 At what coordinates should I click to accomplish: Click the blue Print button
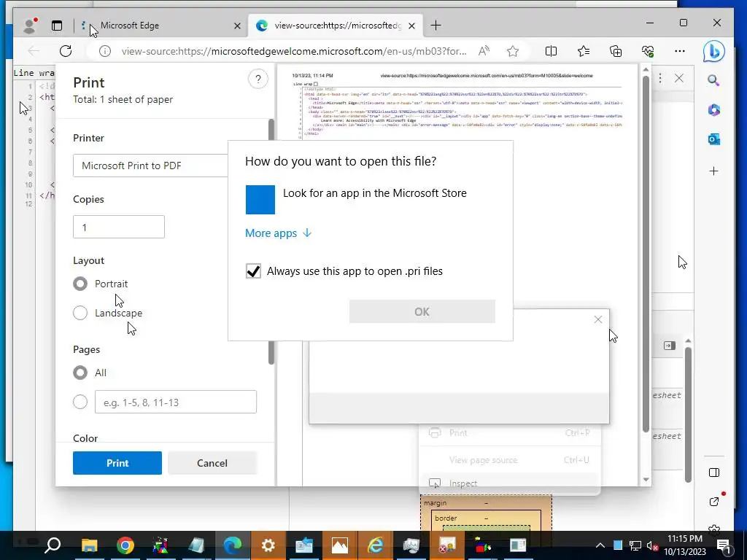click(117, 463)
